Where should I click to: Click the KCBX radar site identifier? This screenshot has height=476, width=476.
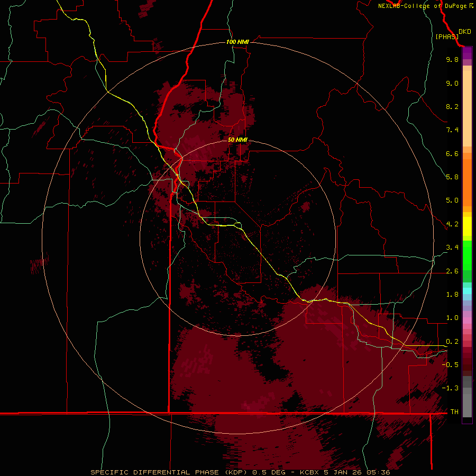coord(309,472)
